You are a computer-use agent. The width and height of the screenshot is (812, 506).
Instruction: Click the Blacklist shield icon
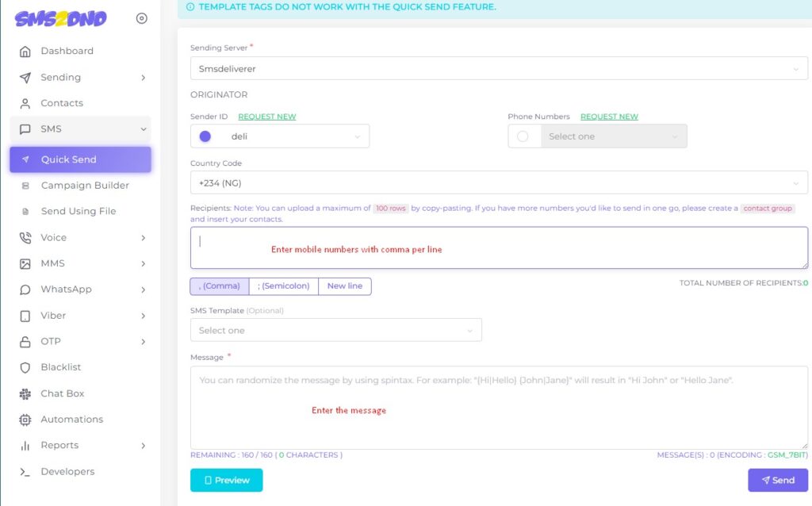(25, 368)
